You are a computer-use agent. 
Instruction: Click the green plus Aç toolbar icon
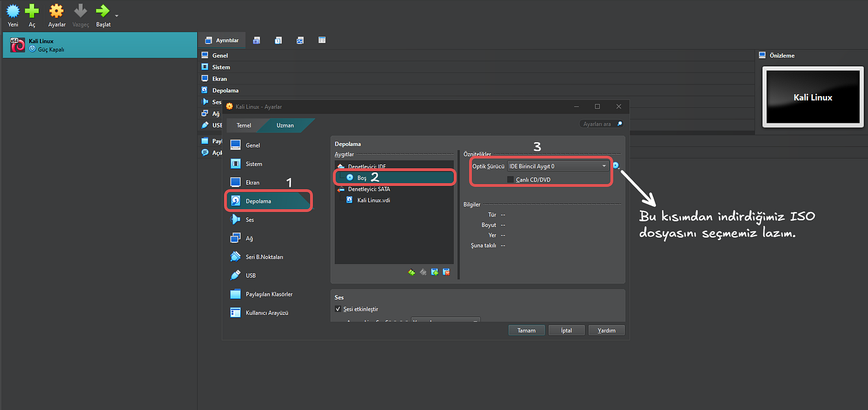coord(32,11)
